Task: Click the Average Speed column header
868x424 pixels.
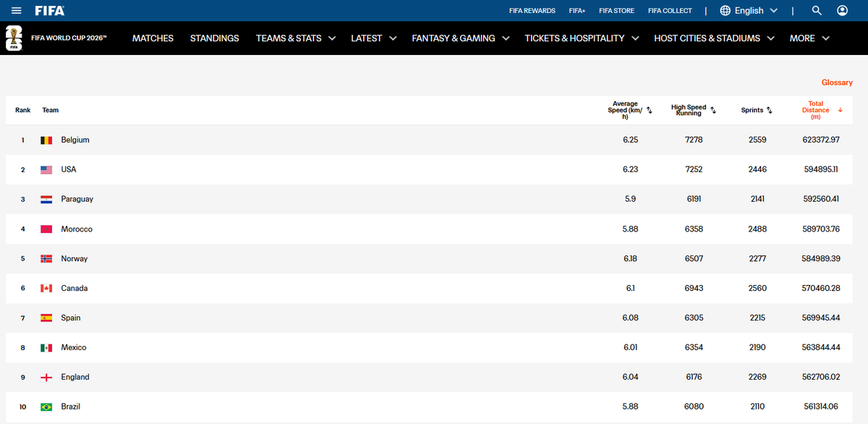Action: 625,110
